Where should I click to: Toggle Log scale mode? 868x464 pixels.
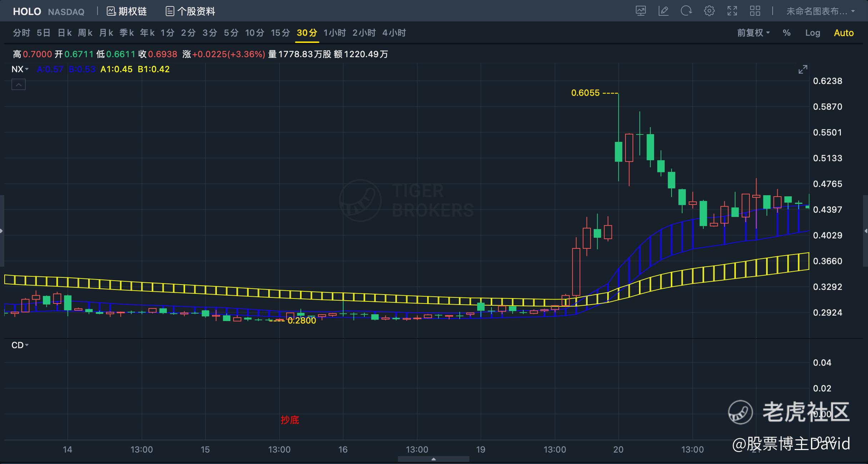click(x=812, y=33)
